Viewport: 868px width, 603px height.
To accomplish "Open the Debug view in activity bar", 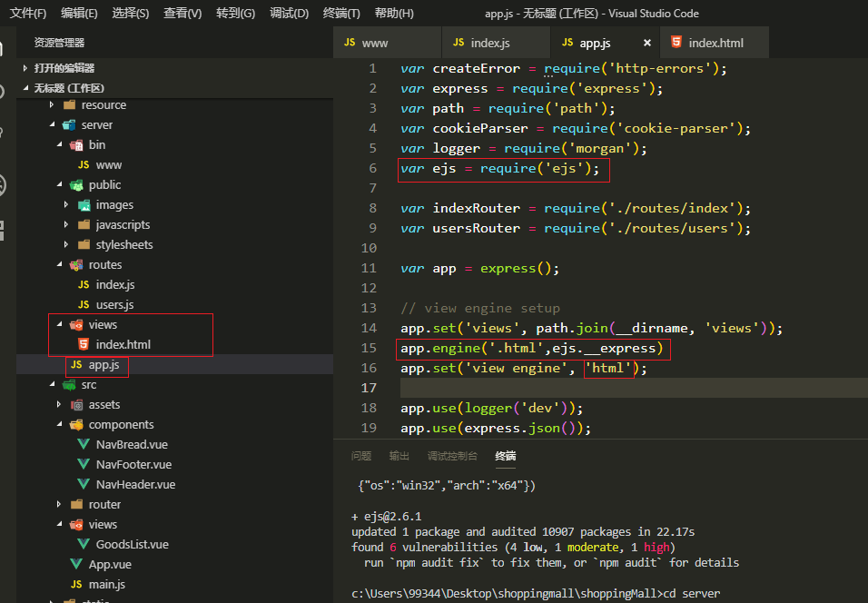I will click(x=2, y=184).
